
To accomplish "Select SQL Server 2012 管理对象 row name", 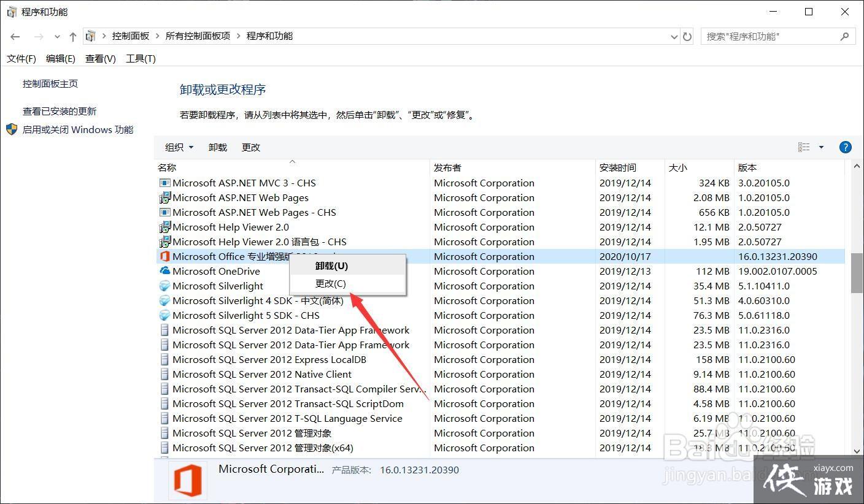I will pos(252,433).
